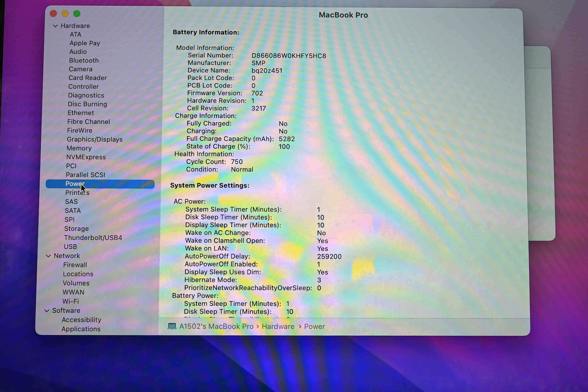Click device name value bq20z451
Viewport: 588px width, 392px height.
pyautogui.click(x=267, y=71)
